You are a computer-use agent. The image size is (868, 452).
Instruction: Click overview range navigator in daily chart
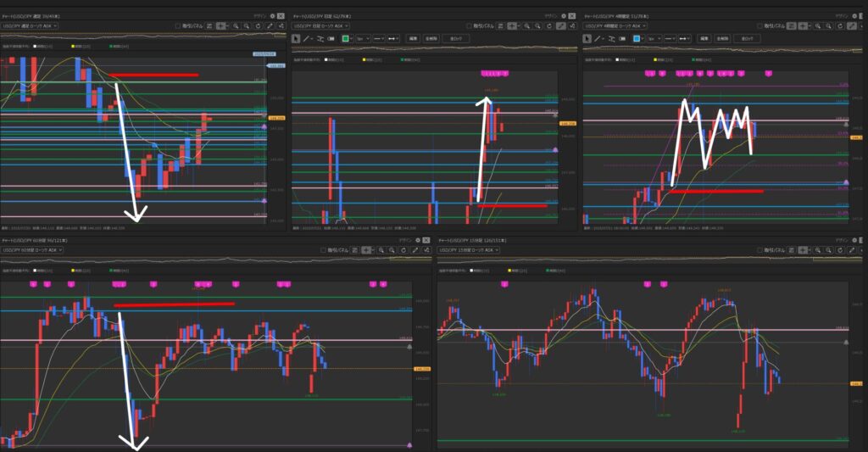click(434, 49)
